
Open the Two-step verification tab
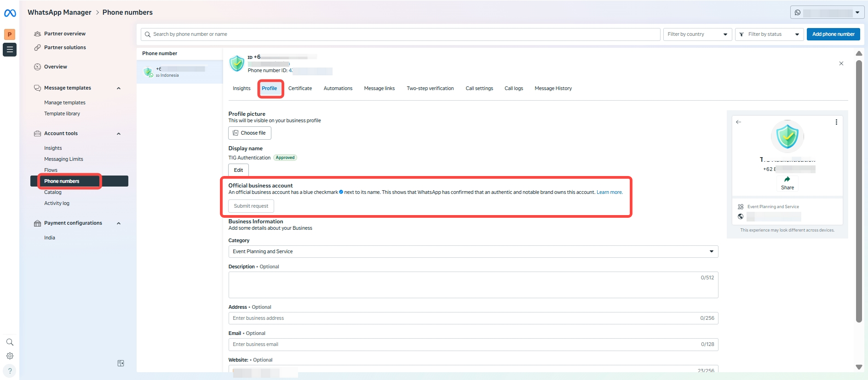point(430,89)
